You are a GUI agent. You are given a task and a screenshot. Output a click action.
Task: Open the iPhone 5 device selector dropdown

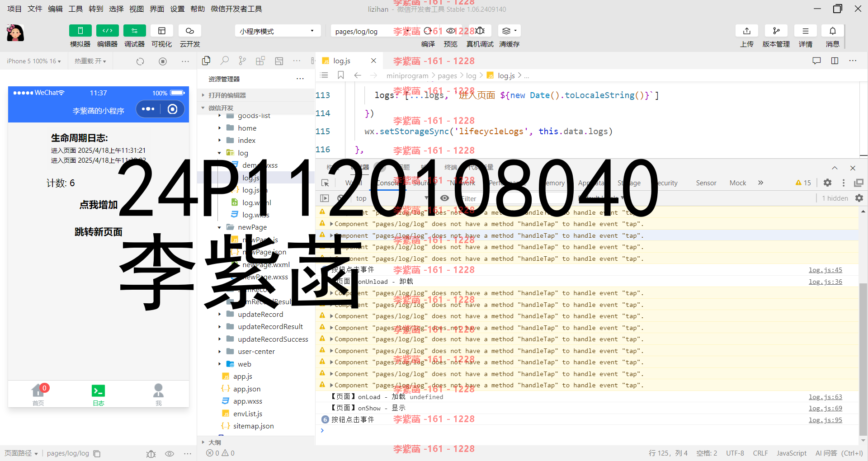[34, 61]
